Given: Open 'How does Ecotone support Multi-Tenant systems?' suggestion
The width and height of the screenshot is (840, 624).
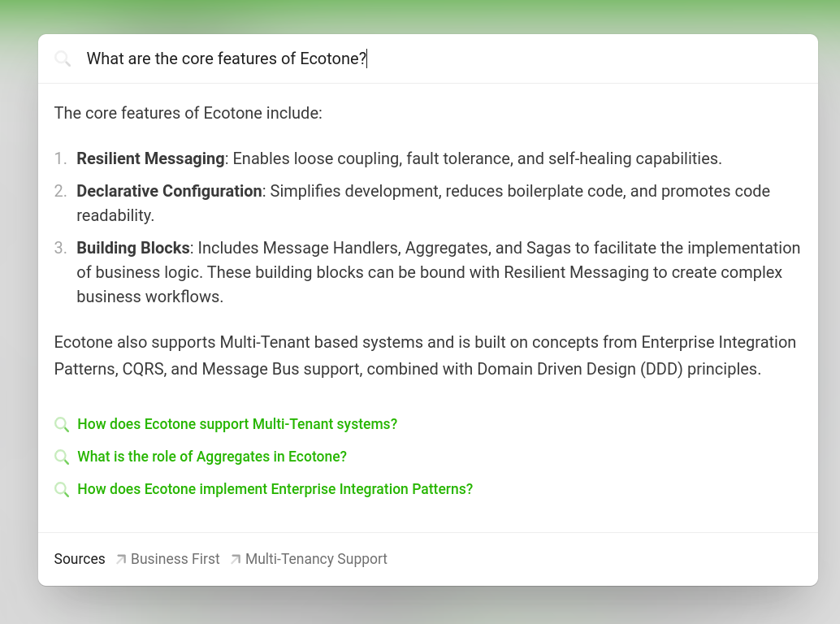Looking at the screenshot, I should 237,424.
